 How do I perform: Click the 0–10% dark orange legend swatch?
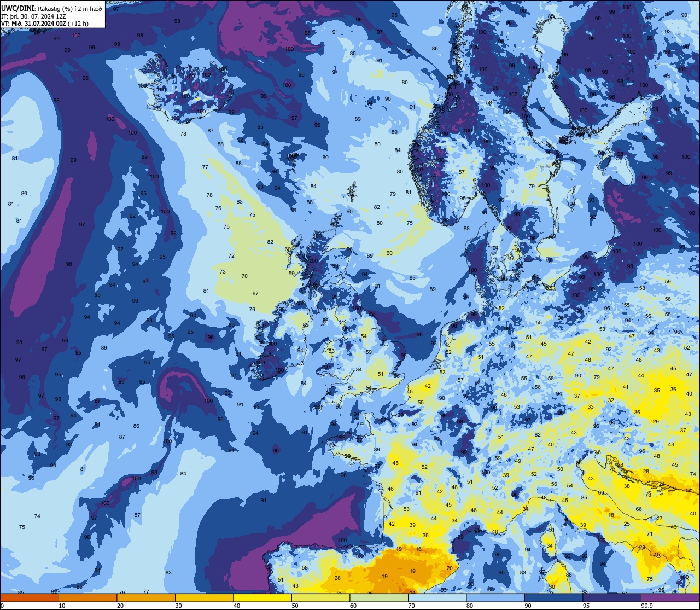click(x=30, y=597)
